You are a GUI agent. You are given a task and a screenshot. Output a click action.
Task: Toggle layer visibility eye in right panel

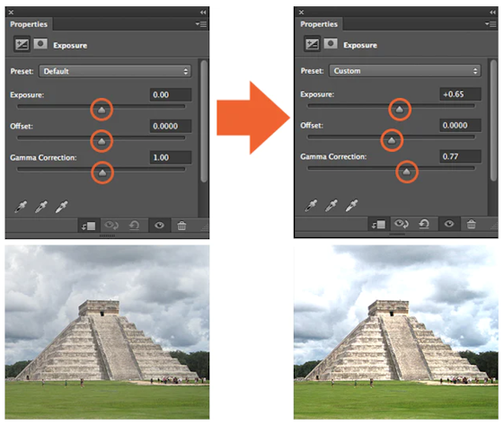tap(449, 224)
